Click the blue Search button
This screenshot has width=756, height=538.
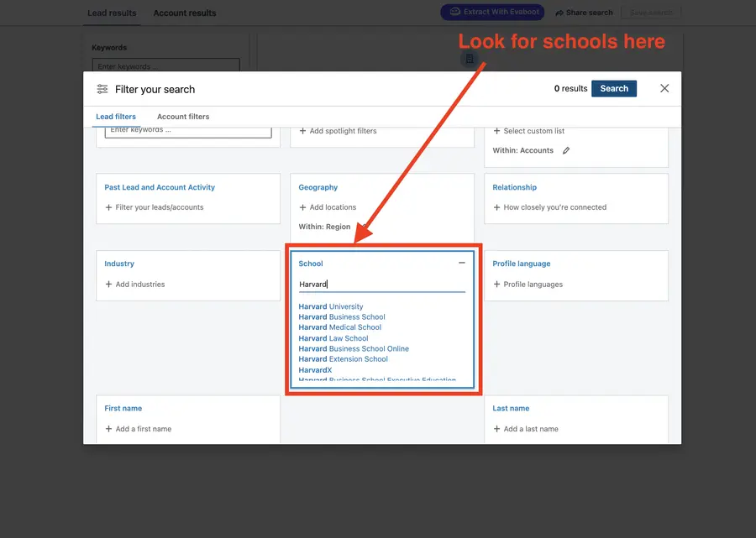pos(614,89)
